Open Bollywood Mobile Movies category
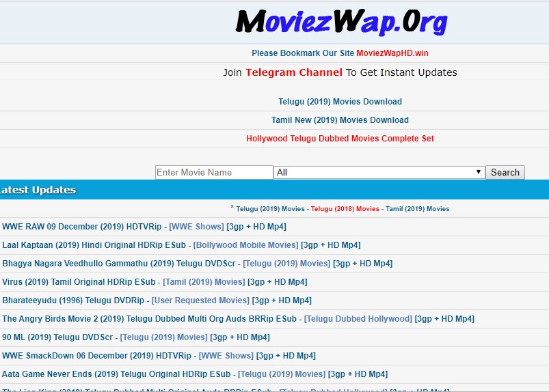Viewport: 549px width, 392px height. point(246,245)
